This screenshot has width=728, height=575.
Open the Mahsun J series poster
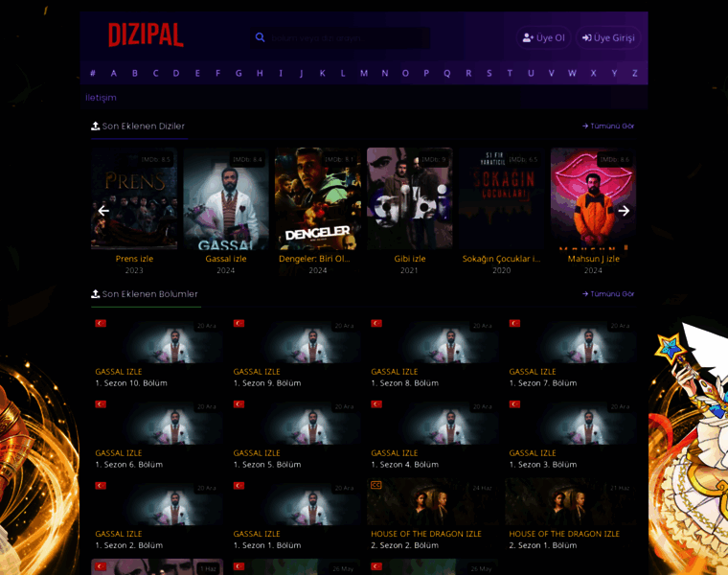tap(593, 198)
